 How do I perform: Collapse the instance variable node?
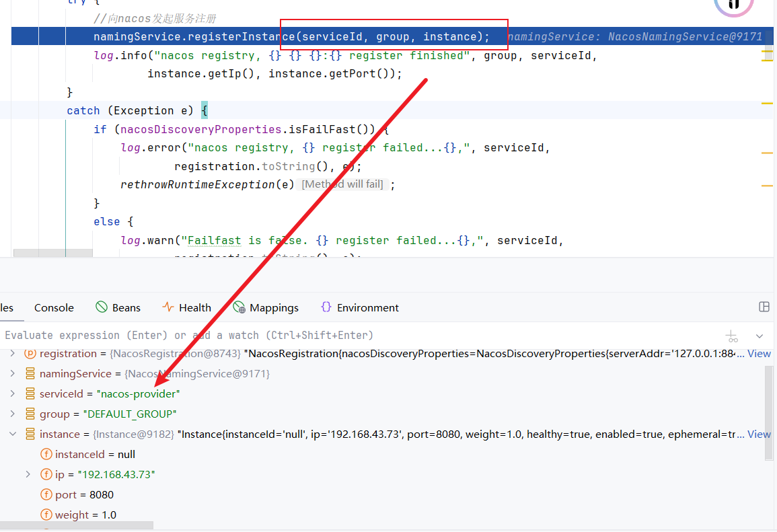12,434
